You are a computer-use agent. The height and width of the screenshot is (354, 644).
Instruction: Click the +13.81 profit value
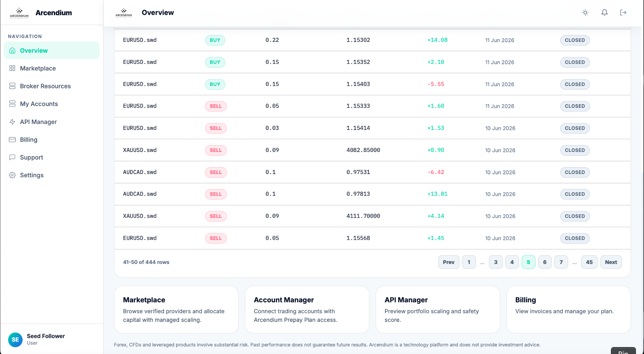click(437, 194)
